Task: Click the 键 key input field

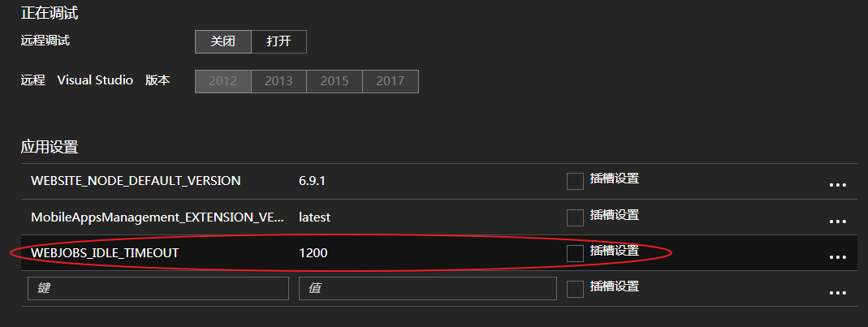Action: (158, 289)
